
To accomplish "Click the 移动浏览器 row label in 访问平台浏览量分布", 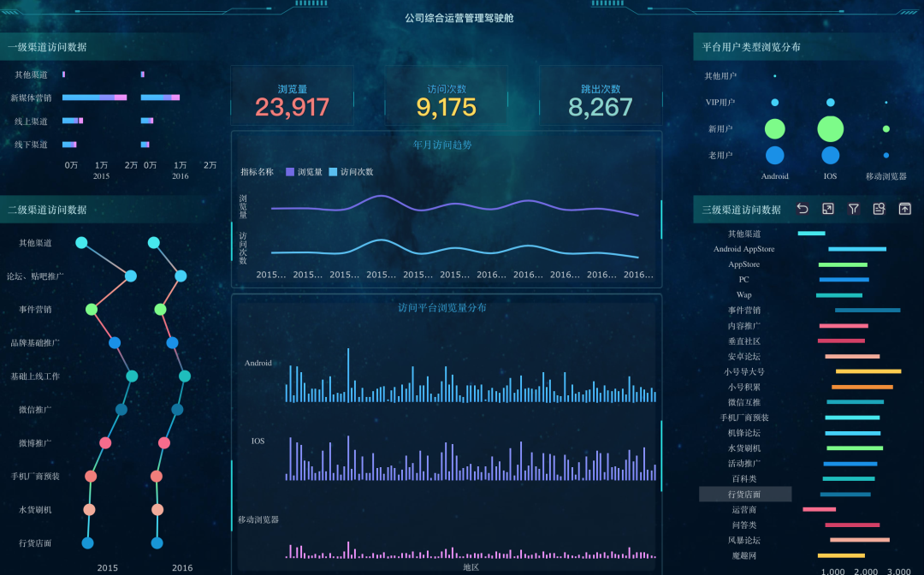I will [x=258, y=519].
